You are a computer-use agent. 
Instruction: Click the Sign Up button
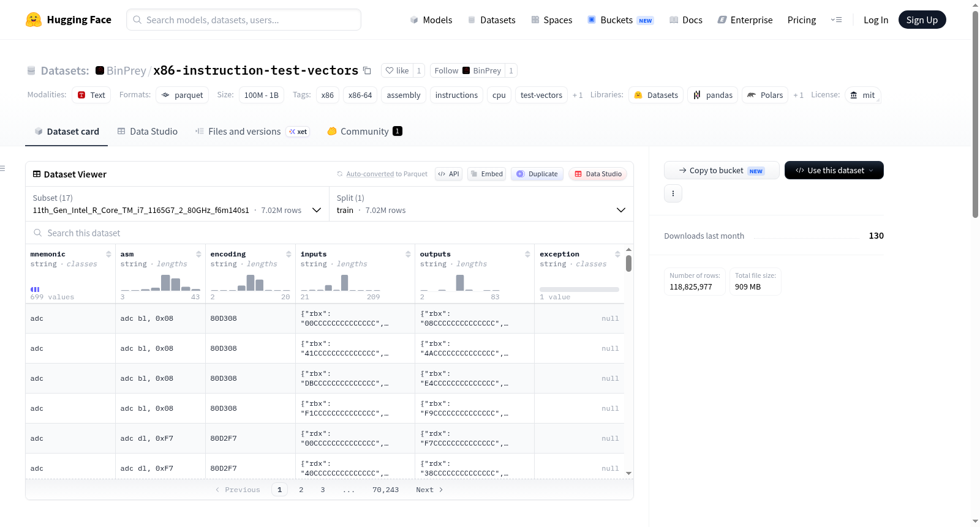922,20
